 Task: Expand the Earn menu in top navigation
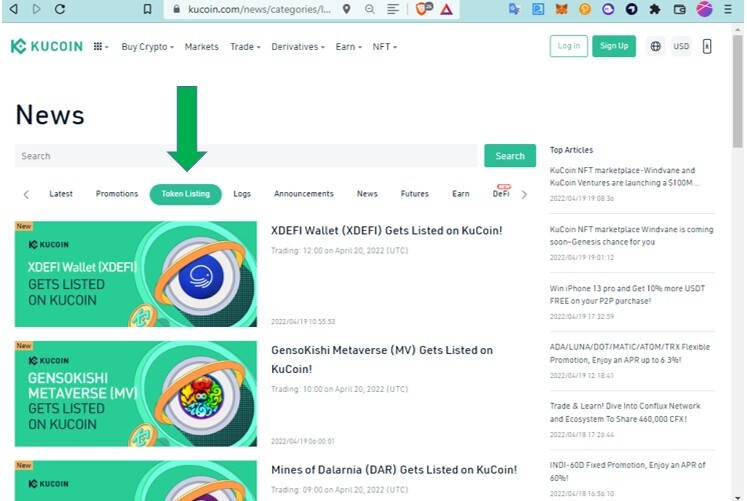349,47
